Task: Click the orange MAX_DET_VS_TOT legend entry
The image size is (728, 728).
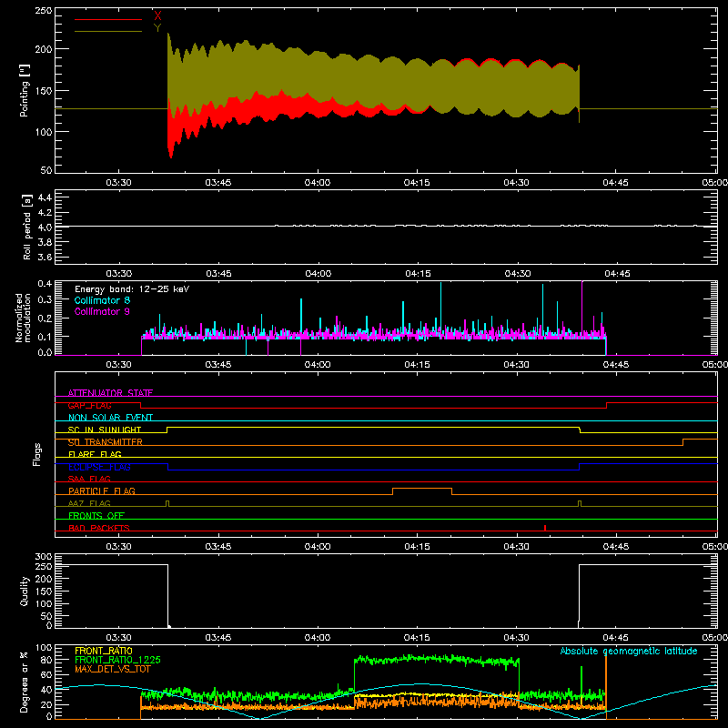Action: coord(113,669)
